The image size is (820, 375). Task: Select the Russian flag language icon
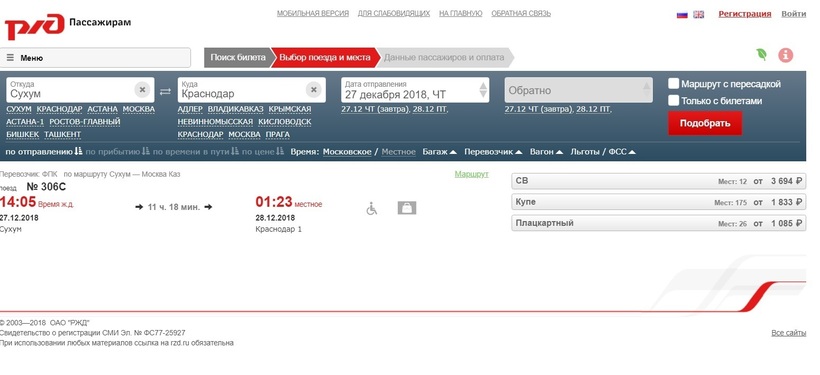tap(682, 15)
